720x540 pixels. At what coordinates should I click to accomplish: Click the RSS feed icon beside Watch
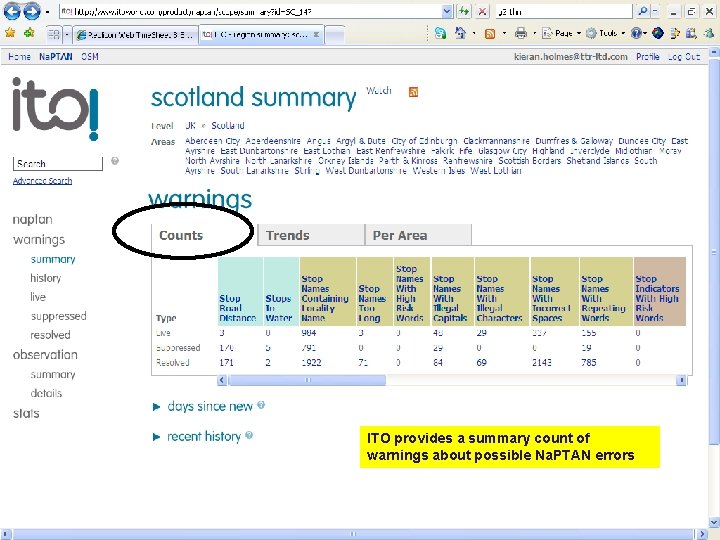(413, 92)
